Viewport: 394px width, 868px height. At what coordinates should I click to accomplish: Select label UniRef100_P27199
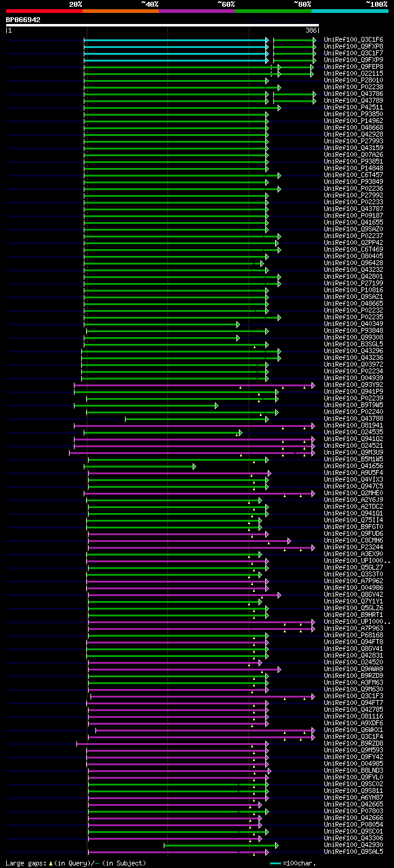(x=353, y=284)
